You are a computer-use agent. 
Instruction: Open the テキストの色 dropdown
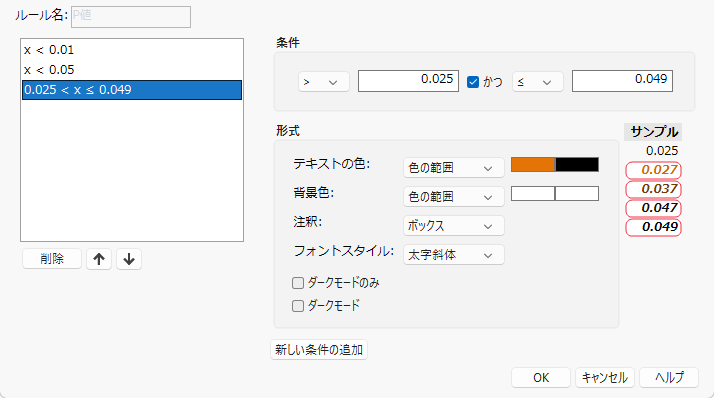454,168
